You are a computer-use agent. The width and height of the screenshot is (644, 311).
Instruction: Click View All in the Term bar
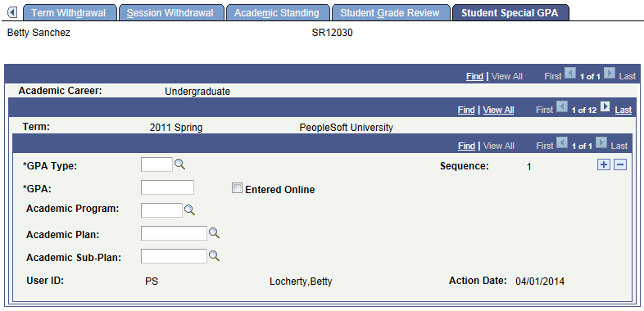click(x=498, y=110)
